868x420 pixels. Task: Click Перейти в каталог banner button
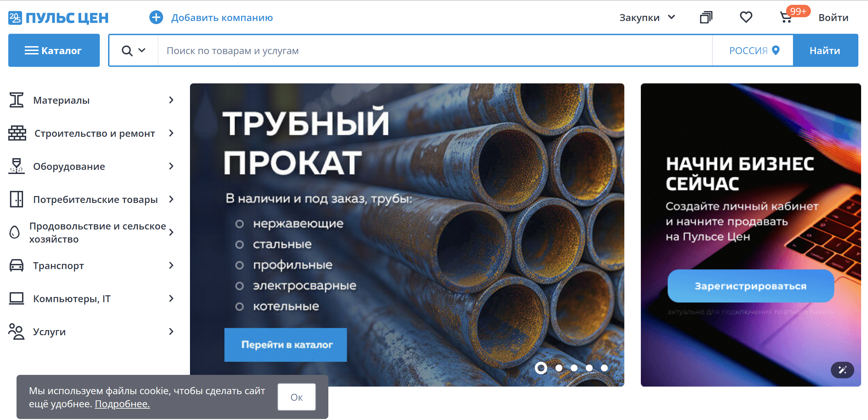pyautogui.click(x=286, y=345)
